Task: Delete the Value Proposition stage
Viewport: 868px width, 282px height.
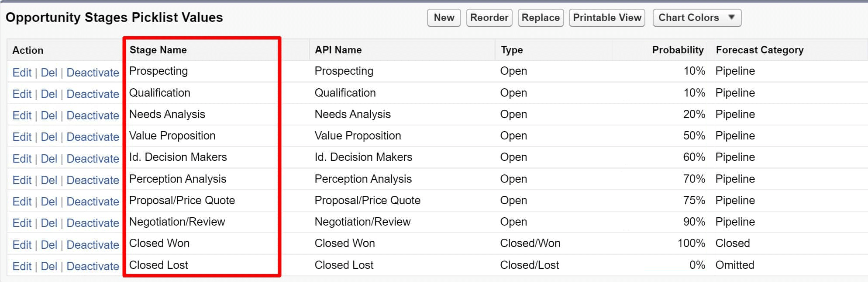Action: coord(49,137)
